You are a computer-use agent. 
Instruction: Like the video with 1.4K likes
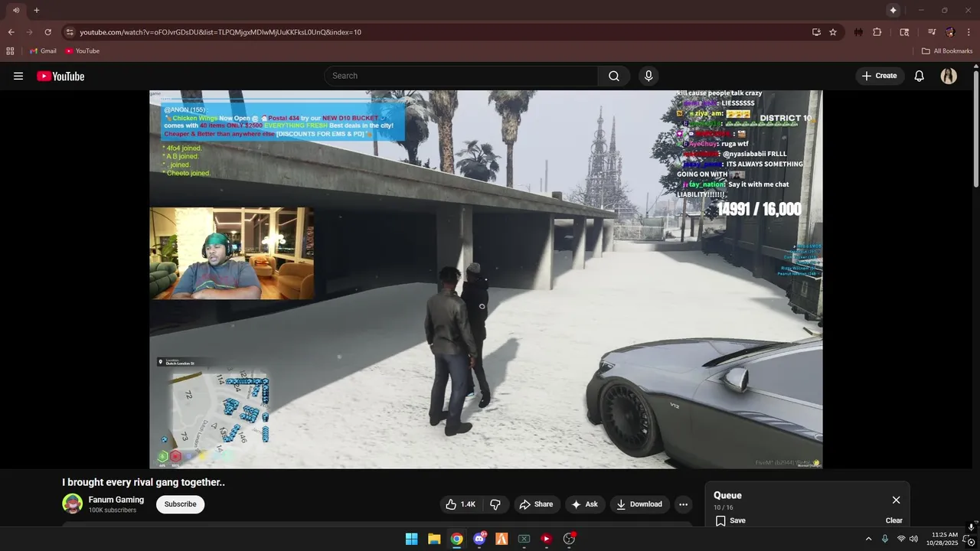(461, 504)
